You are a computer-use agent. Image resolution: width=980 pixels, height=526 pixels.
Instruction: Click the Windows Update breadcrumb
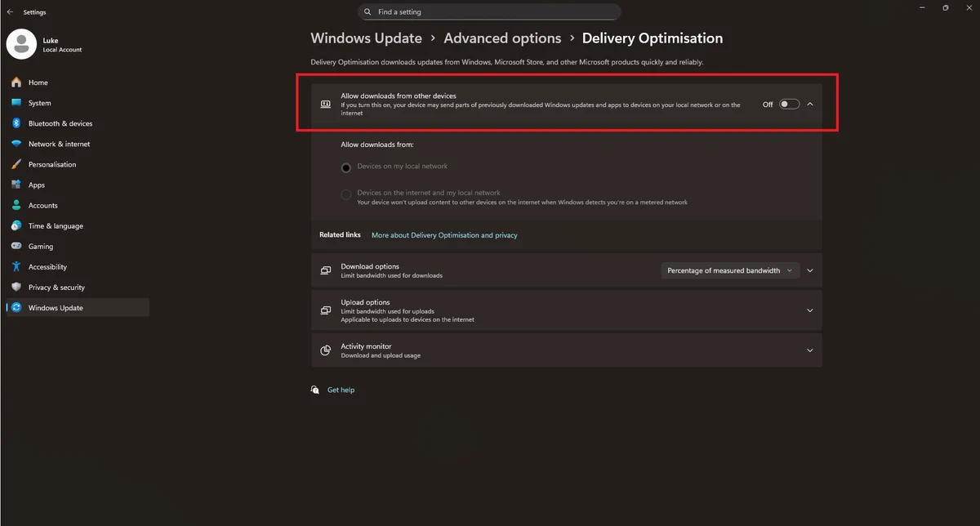[x=366, y=38]
